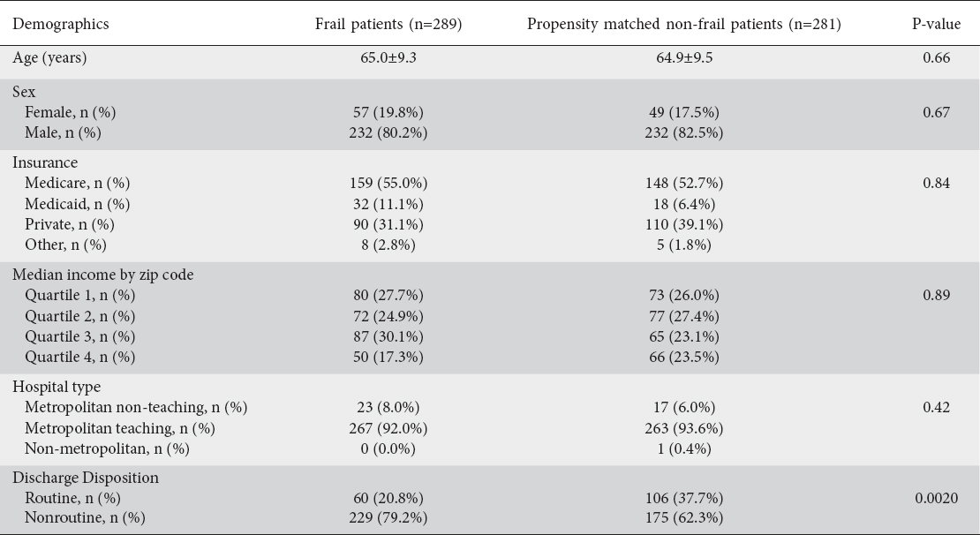980x535 pixels.
Task: Click the Propensity matched non-frail patients header
Action: tap(683, 24)
